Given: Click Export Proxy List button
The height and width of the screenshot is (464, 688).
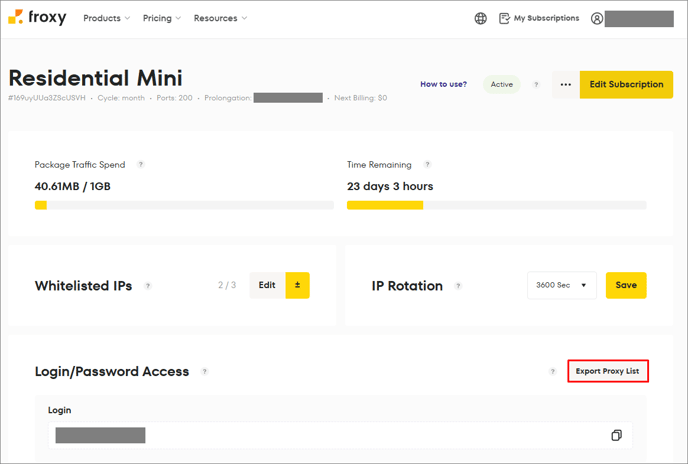Looking at the screenshot, I should tap(608, 371).
